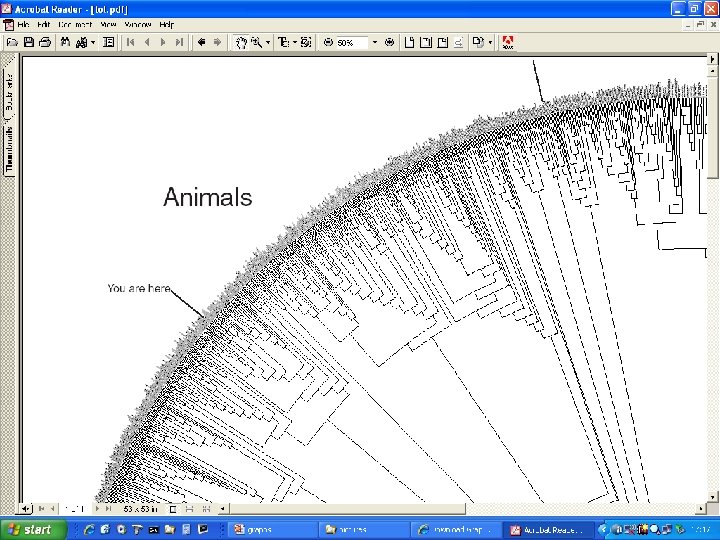Screen dimensions: 720x540
Task: Switch to the folder window in taskbar
Action: coord(364,529)
